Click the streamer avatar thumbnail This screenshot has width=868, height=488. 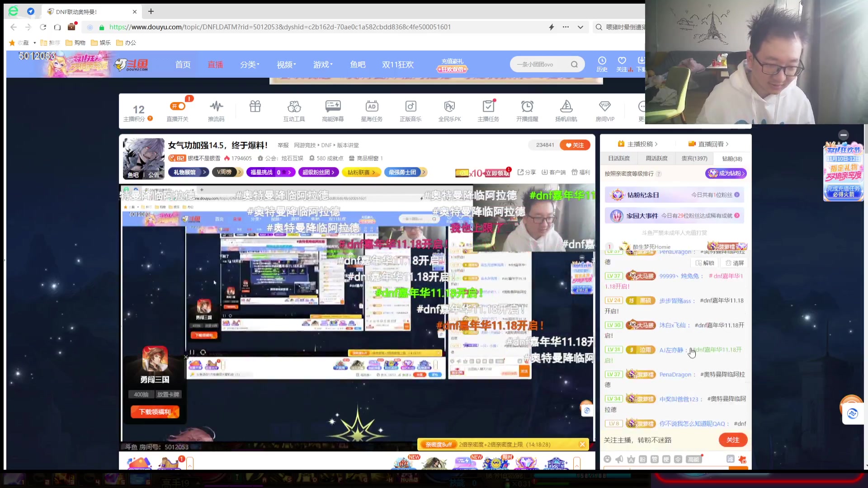point(144,159)
